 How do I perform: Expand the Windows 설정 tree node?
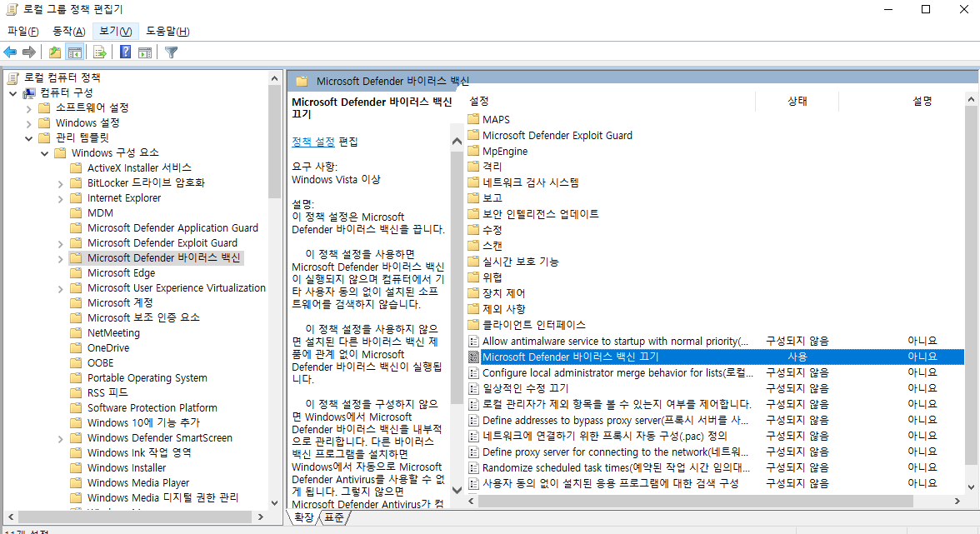click(x=28, y=123)
